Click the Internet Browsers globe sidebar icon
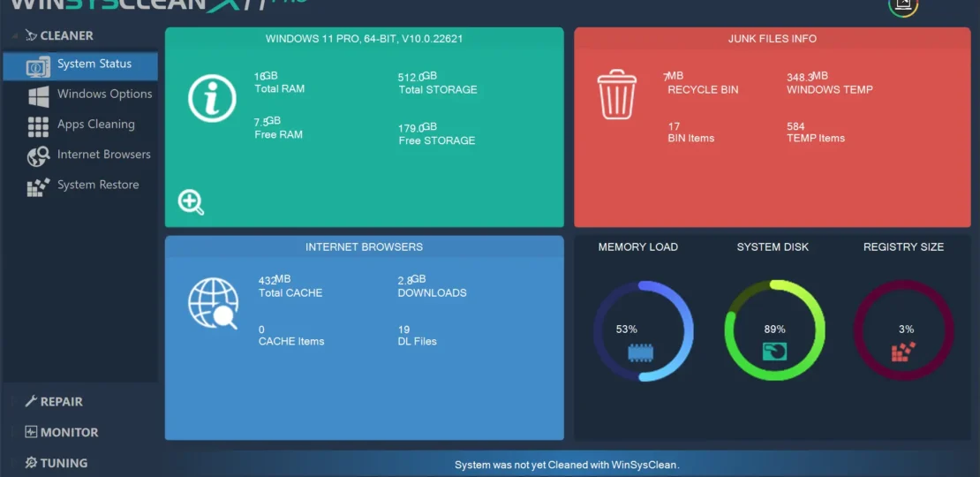Viewport: 980px width, 477px height. 39,156
